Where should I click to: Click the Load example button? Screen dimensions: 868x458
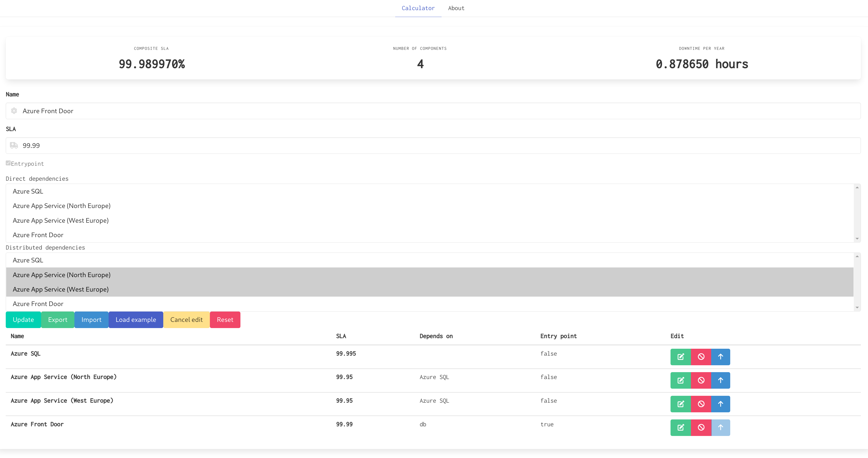(x=135, y=320)
